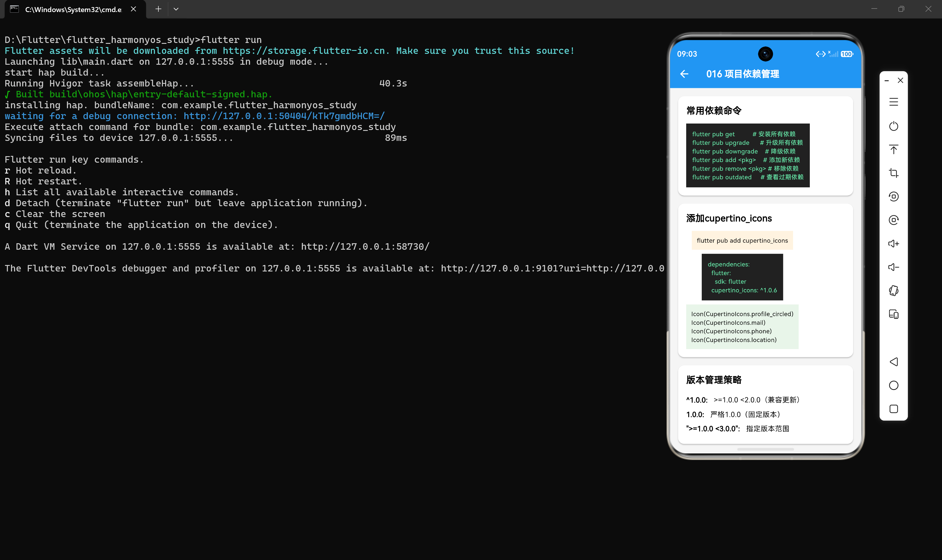Tap the phone bottom gesture bar
Image resolution: width=942 pixels, height=560 pixels.
pos(765,449)
